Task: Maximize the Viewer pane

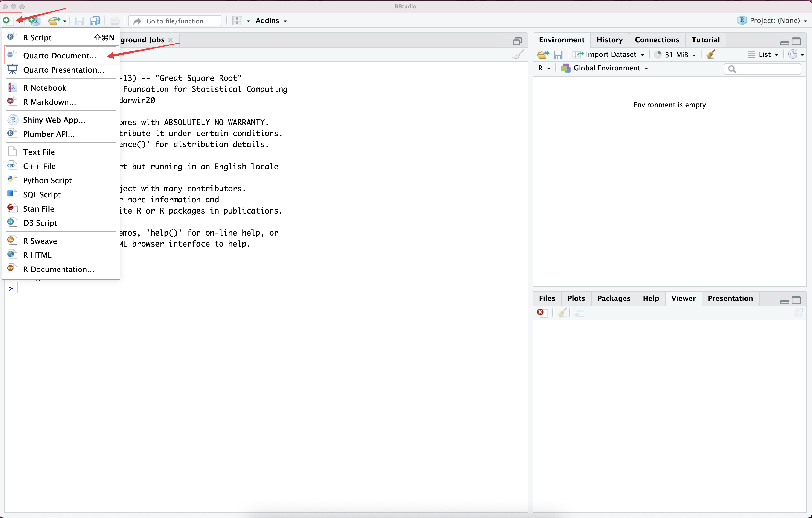Action: [796, 300]
